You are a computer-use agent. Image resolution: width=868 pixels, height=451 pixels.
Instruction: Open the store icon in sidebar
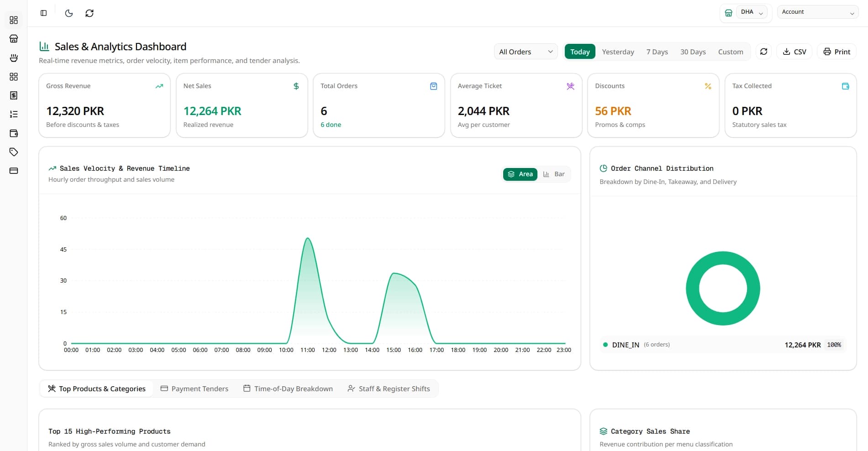14,39
